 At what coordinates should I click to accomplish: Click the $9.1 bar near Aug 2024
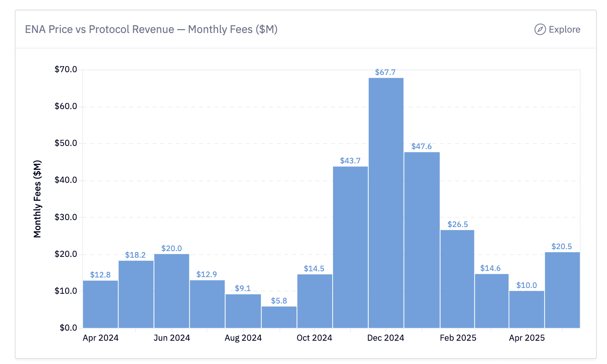pyautogui.click(x=243, y=310)
